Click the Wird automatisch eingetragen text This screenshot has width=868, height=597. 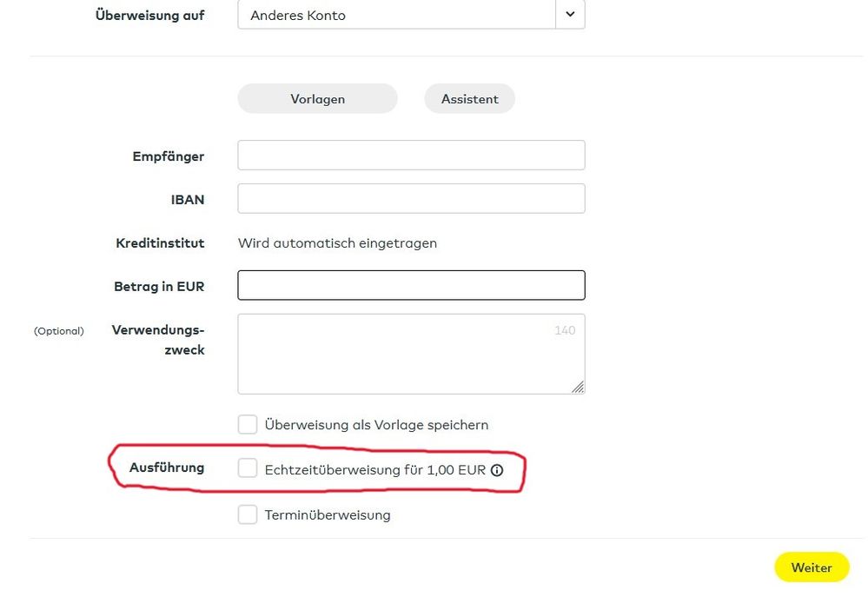(x=337, y=243)
